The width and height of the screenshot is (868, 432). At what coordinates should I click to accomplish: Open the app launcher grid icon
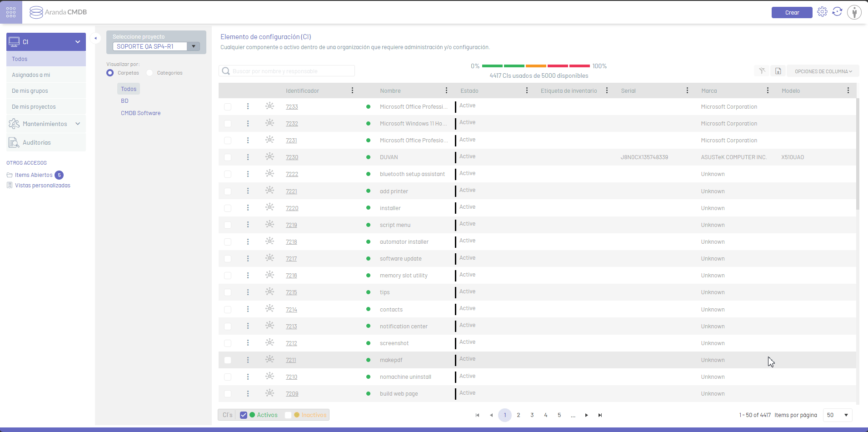[x=11, y=12]
